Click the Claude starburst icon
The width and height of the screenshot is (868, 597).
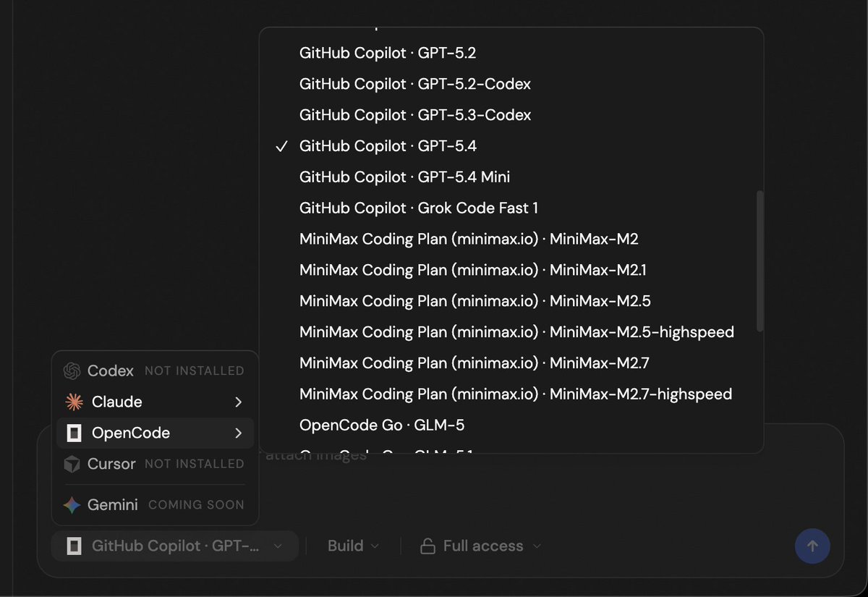point(74,402)
